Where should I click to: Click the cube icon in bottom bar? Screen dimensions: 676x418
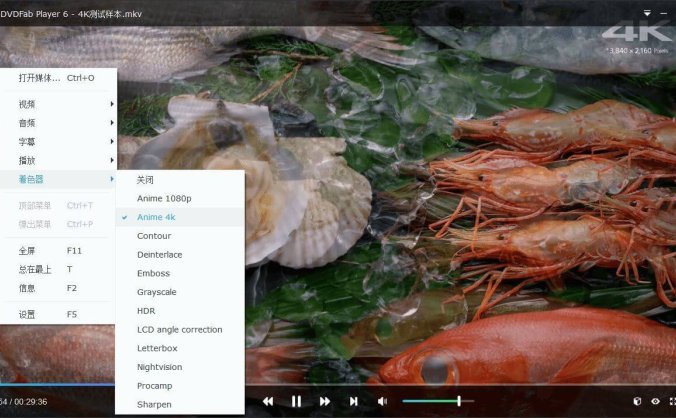(x=637, y=401)
